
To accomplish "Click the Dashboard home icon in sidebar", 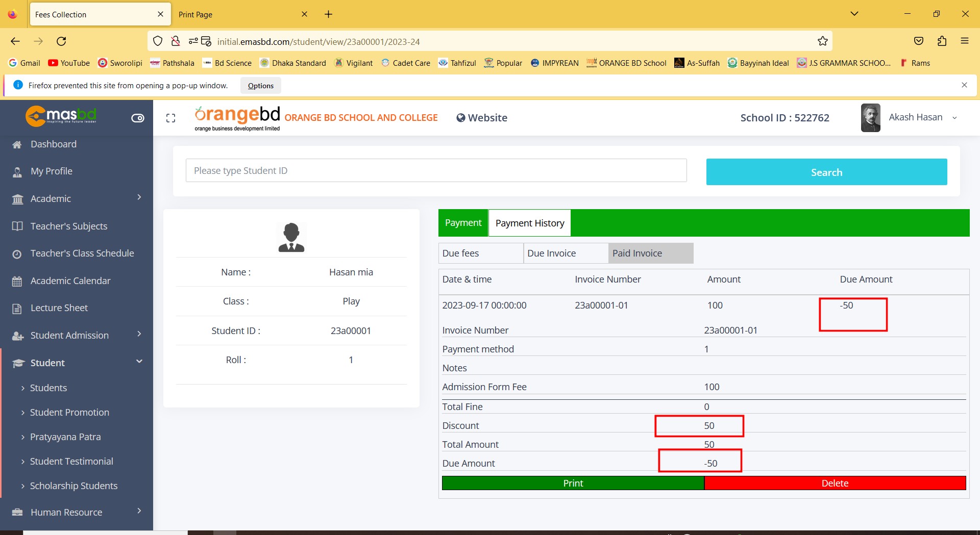I will 17,145.
